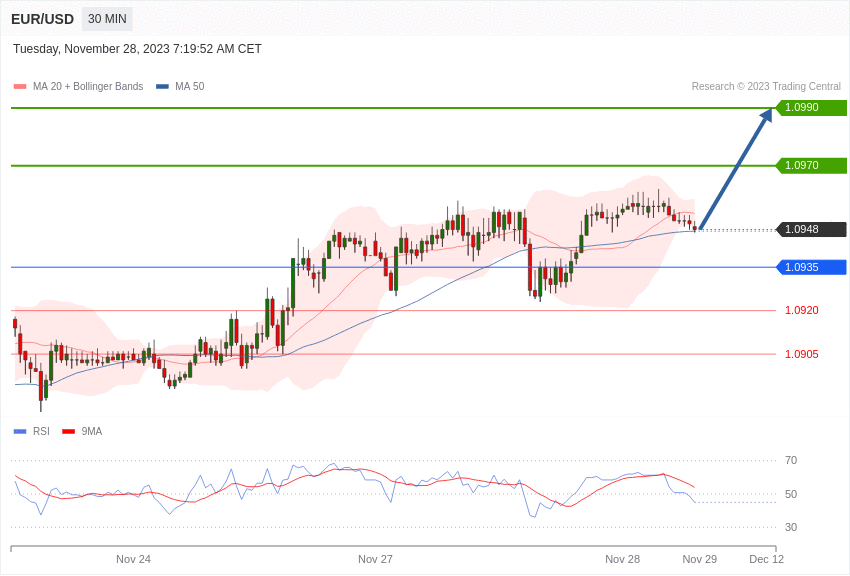Select the 9MA legend marker
Screen dimensions: 850x576
pos(66,431)
